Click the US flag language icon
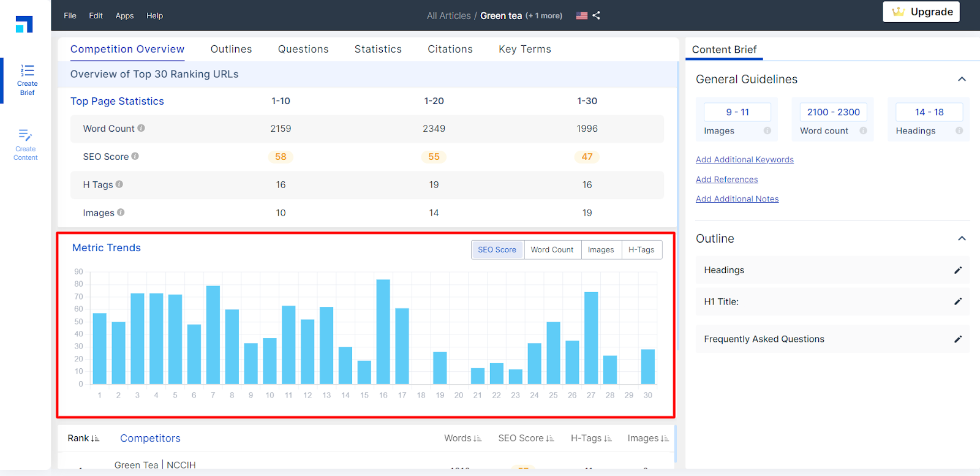The image size is (980, 476). pyautogui.click(x=582, y=15)
